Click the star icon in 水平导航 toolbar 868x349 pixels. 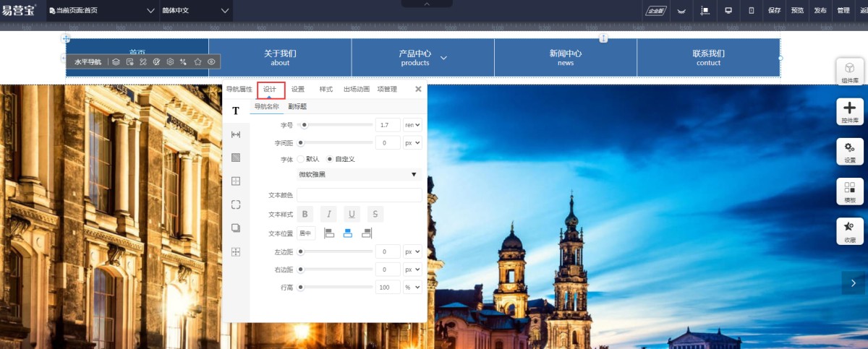click(x=197, y=62)
